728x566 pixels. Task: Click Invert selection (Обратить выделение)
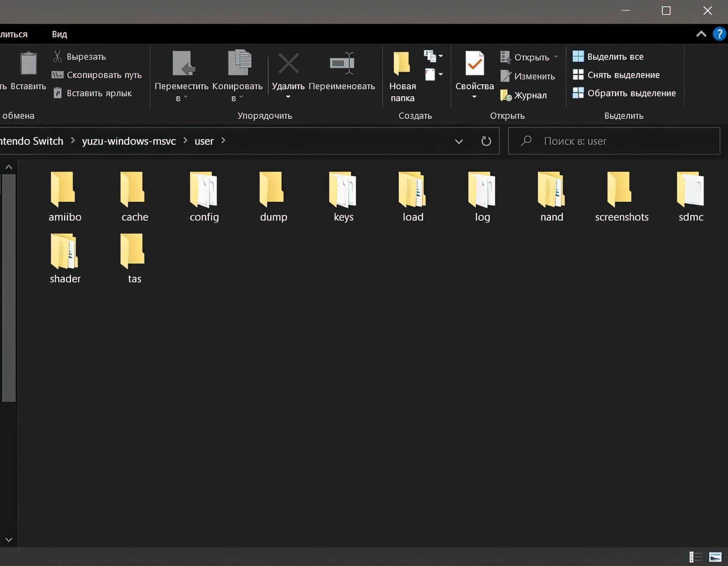pos(624,93)
